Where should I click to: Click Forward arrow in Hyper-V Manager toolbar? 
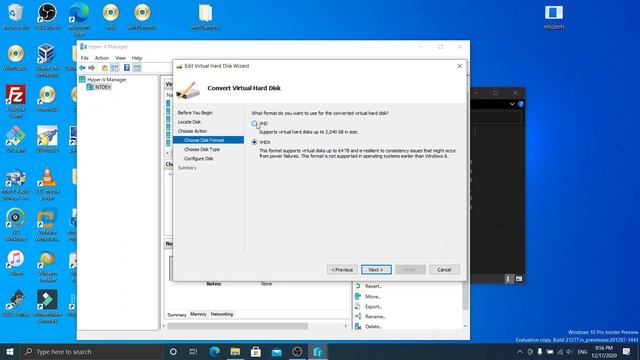coord(91,68)
